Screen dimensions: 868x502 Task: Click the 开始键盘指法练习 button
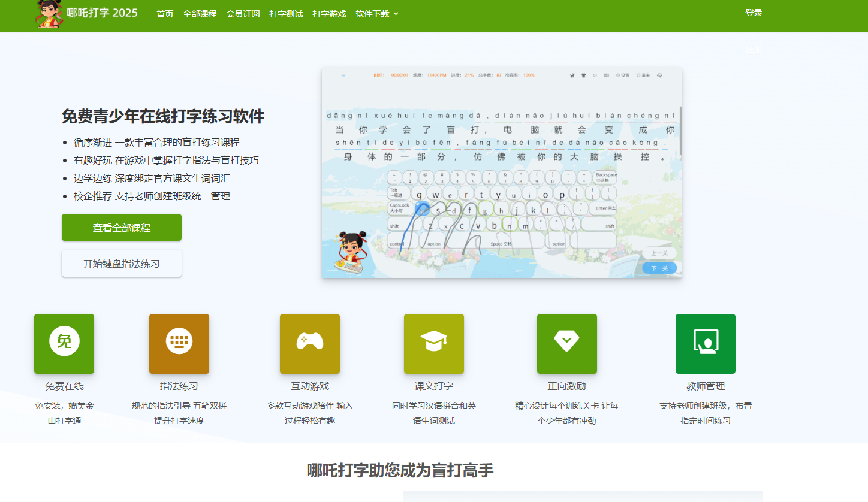[x=122, y=264]
